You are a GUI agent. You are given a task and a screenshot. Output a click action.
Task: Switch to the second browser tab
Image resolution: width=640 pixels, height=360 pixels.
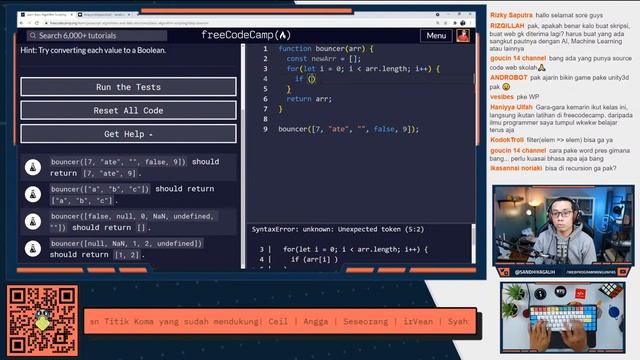pos(104,14)
